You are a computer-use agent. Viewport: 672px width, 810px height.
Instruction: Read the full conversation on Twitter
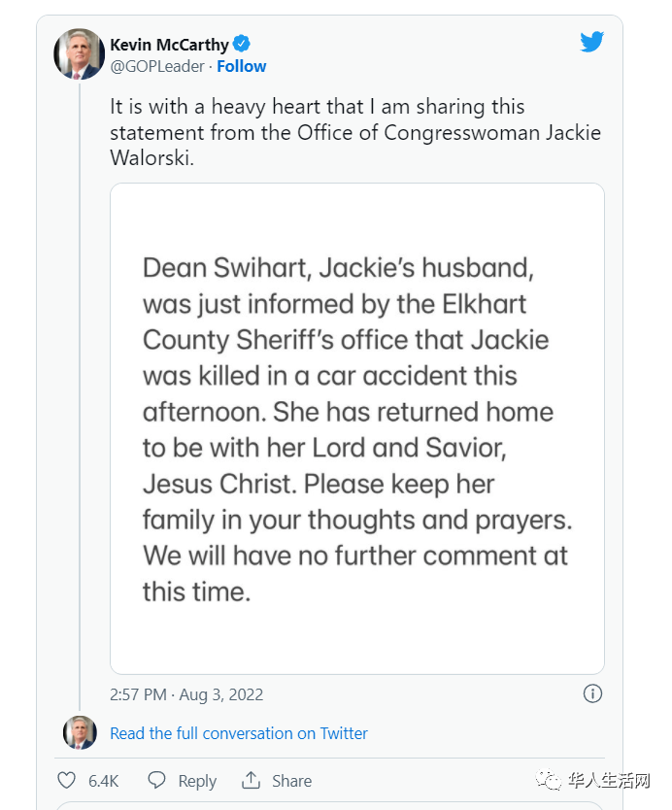coord(239,733)
